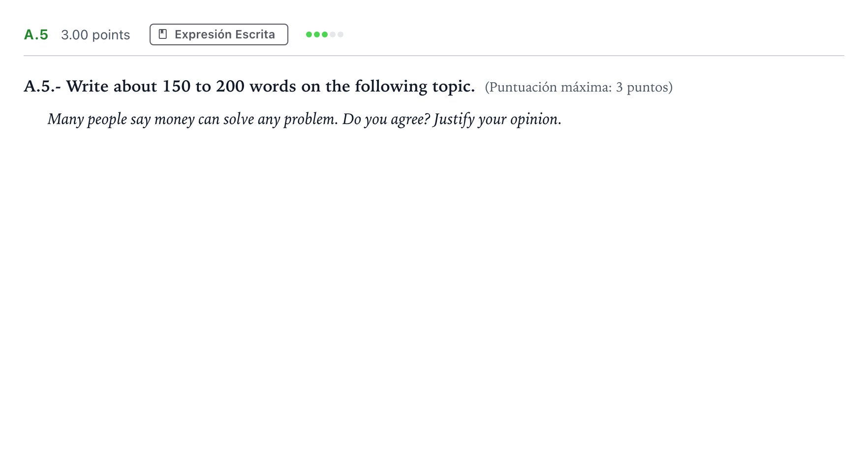Click the bookmark icon inside Expresión Escrita tag
The image size is (868, 453).
coord(163,34)
